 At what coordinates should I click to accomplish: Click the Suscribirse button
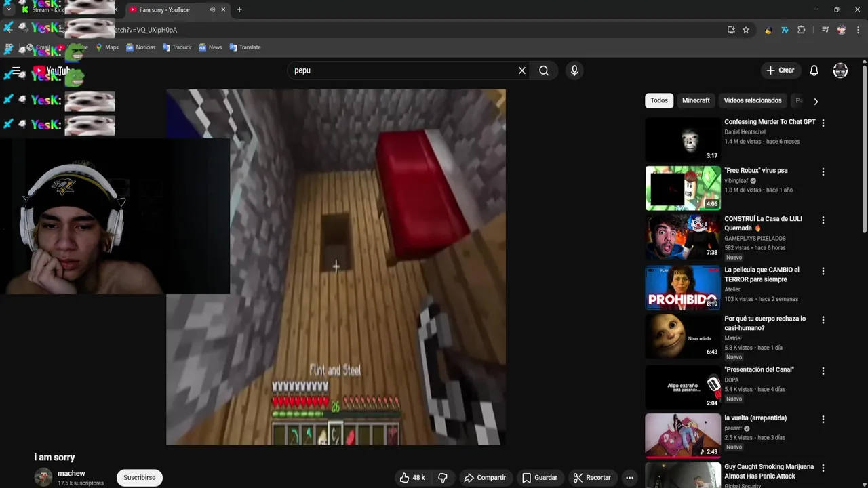(x=140, y=478)
